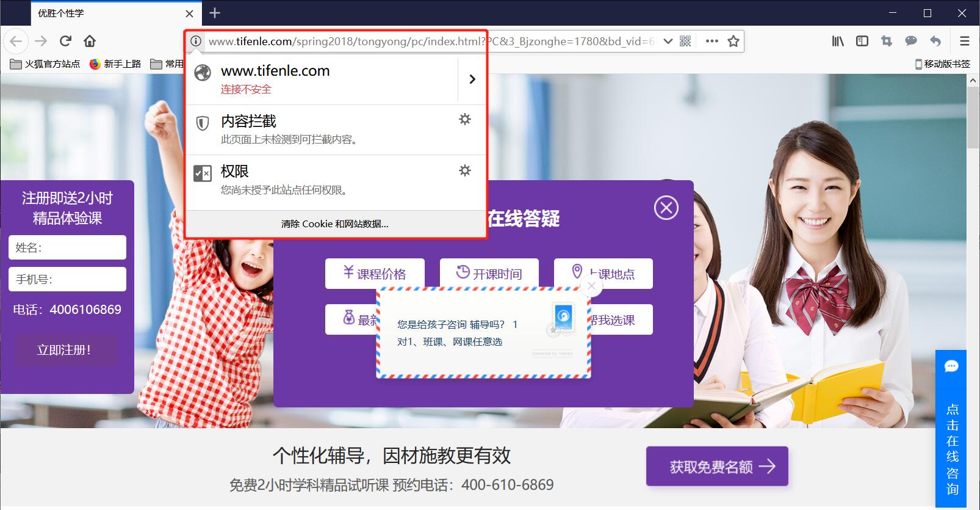Image resolution: width=980 pixels, height=510 pixels.
Task: Toggle the sidebar view icon
Action: (862, 41)
